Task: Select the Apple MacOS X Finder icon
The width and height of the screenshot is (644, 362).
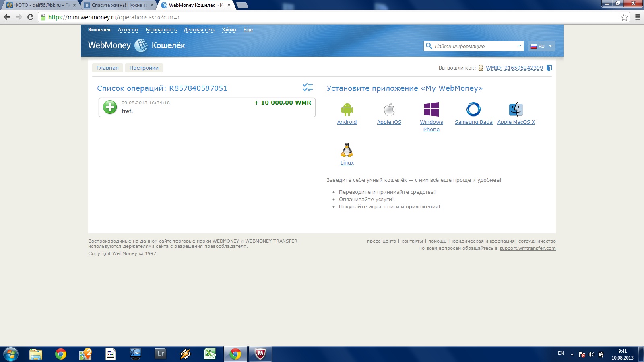Action: pos(516,109)
